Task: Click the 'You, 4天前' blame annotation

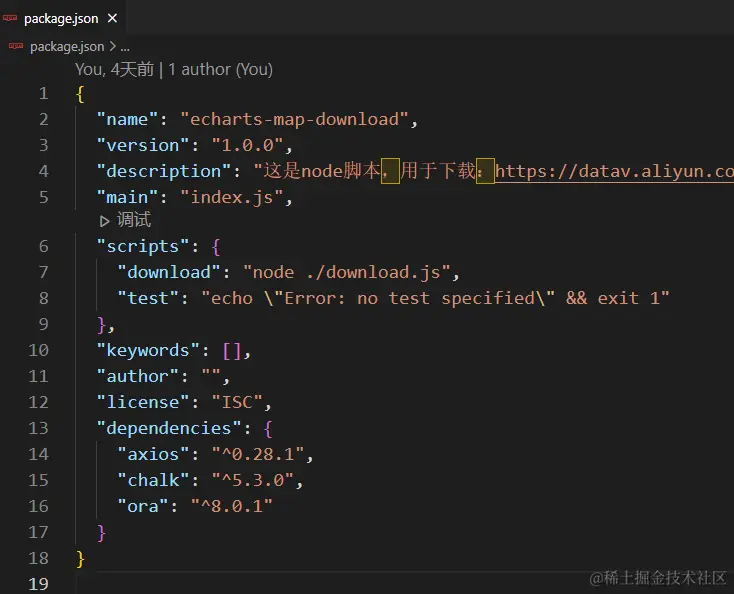Action: 114,70
